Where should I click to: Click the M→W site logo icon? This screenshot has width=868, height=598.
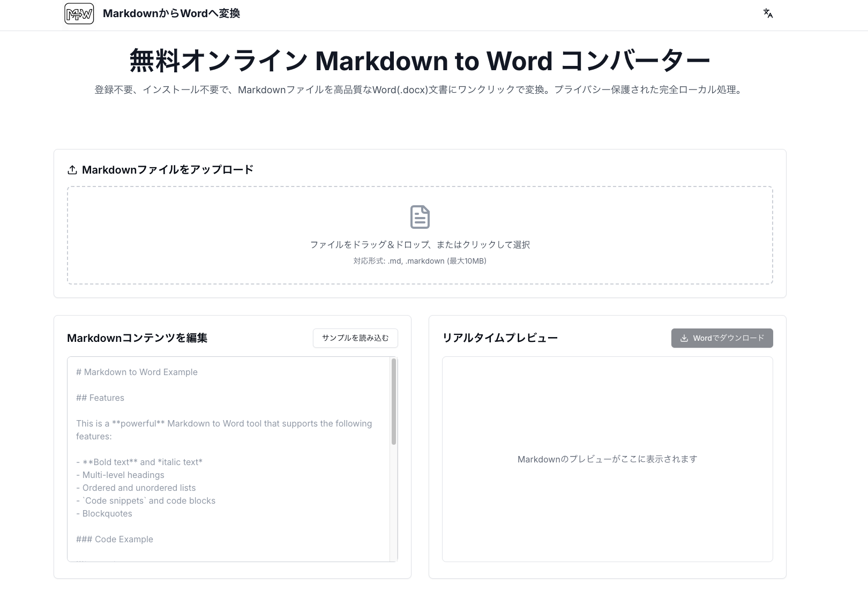coord(79,13)
